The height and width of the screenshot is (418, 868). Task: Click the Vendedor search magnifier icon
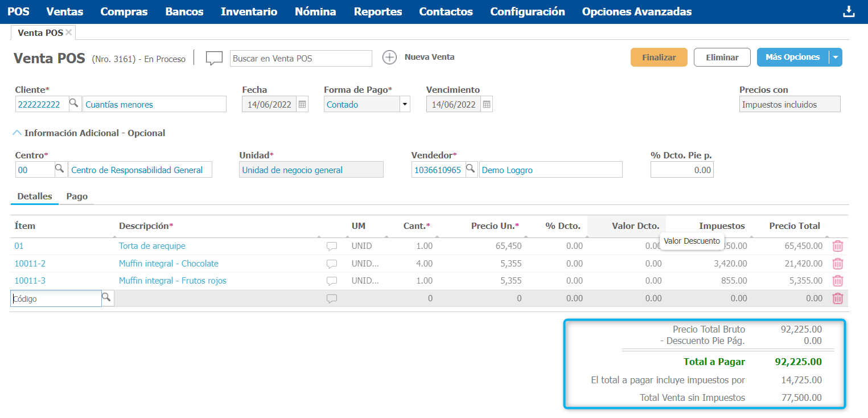coord(471,169)
